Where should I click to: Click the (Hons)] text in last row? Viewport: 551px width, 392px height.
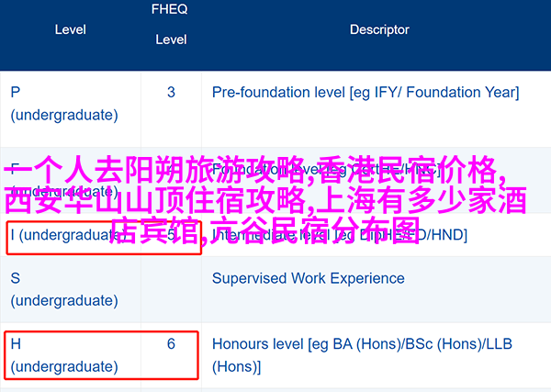(237, 367)
